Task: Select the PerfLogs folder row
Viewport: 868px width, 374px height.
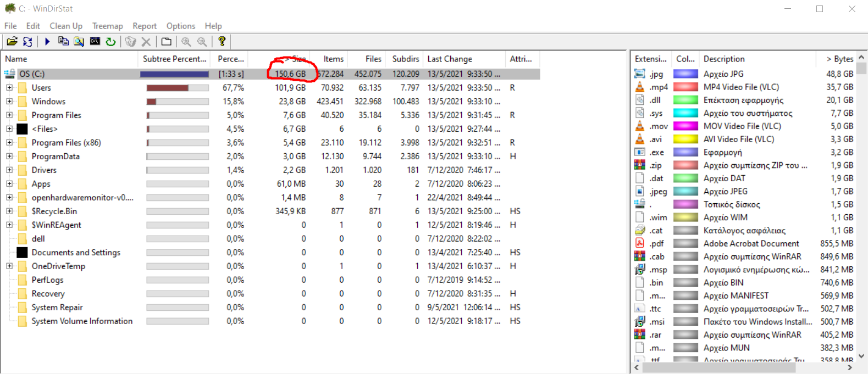Action: pyautogui.click(x=47, y=280)
